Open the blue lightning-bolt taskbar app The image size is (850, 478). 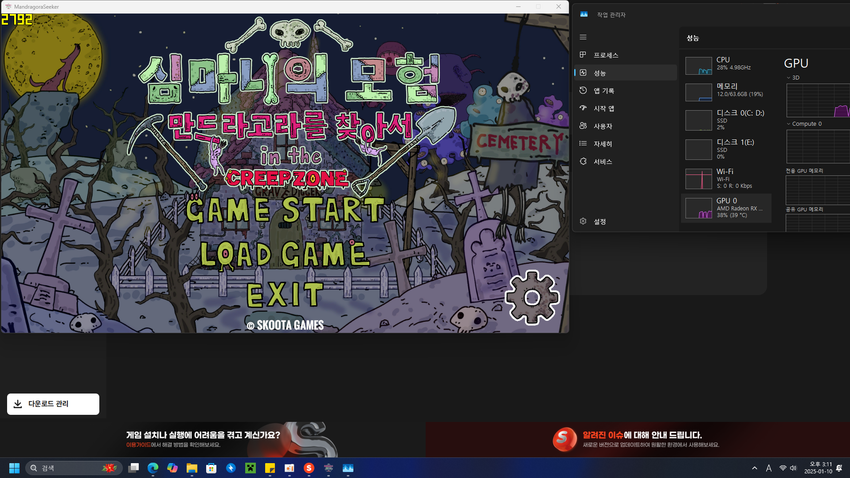pos(231,468)
